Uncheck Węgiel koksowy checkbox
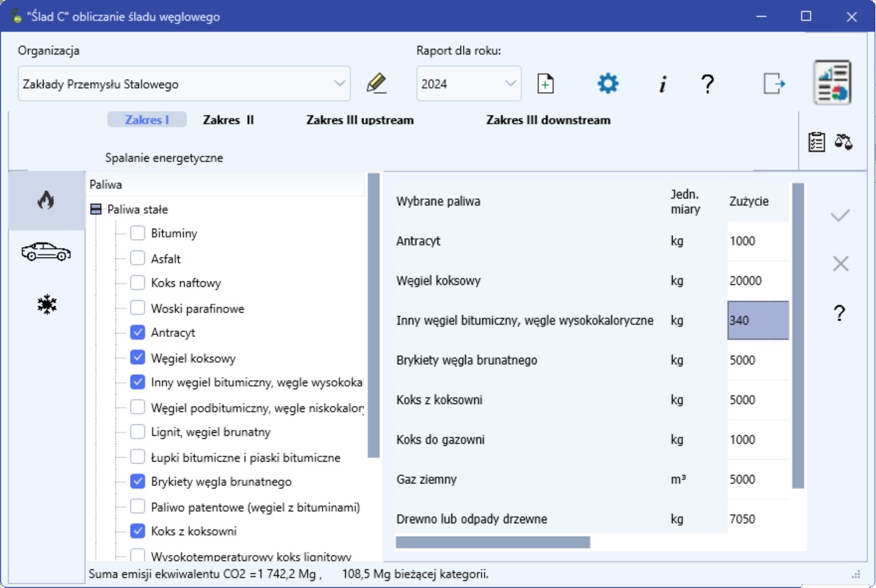 point(137,358)
